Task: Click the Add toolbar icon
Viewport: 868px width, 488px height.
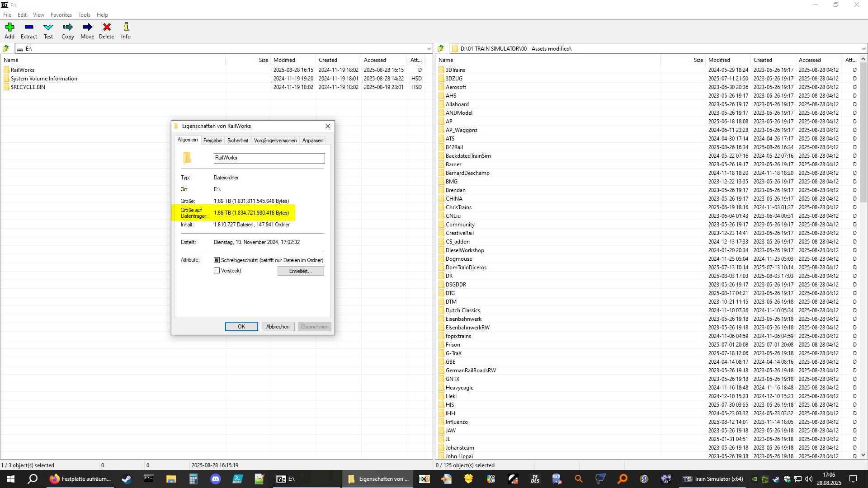Action: (x=9, y=28)
